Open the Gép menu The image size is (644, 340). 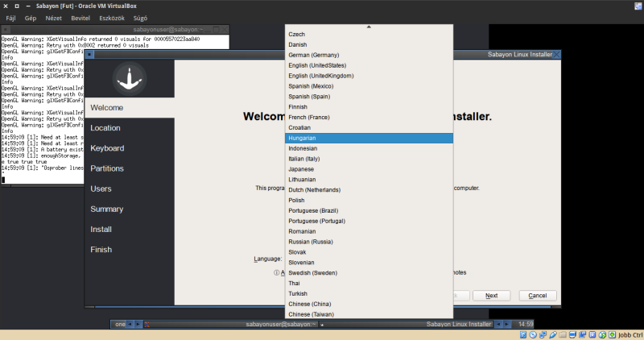pyautogui.click(x=31, y=18)
